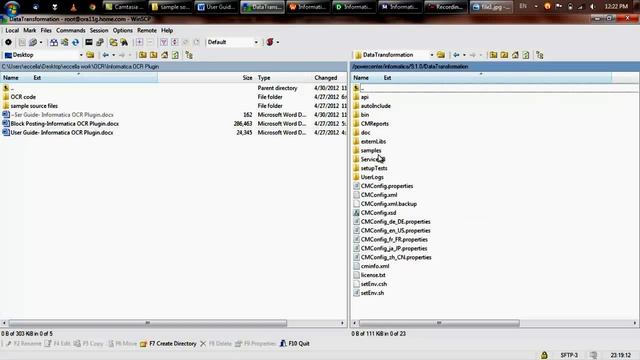Click the Refresh globe icon in toolbar
The image size is (640, 360).
point(76,42)
